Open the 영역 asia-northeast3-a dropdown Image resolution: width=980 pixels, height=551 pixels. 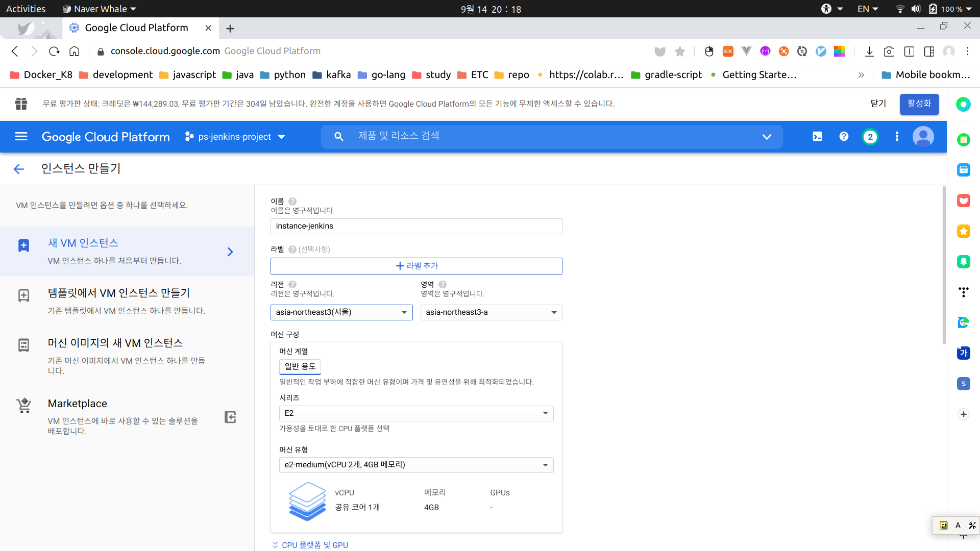click(491, 312)
